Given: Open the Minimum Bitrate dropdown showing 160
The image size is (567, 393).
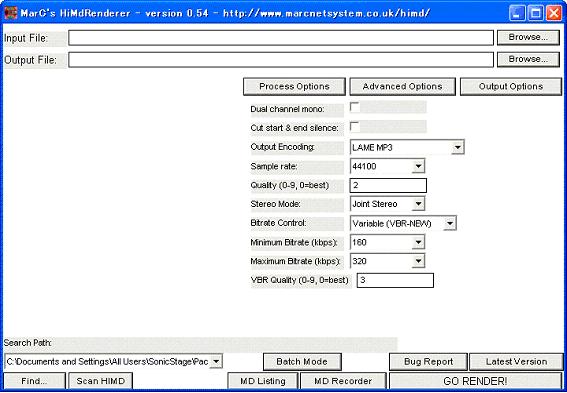Looking at the screenshot, I should tap(387, 242).
